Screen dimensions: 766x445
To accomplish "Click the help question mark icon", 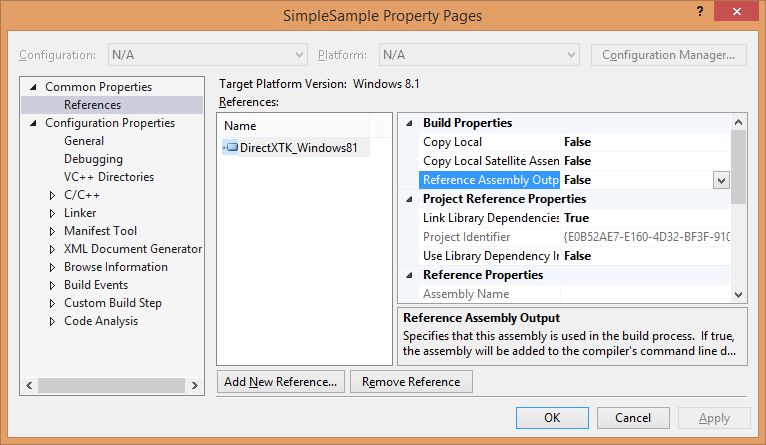I will [700, 11].
